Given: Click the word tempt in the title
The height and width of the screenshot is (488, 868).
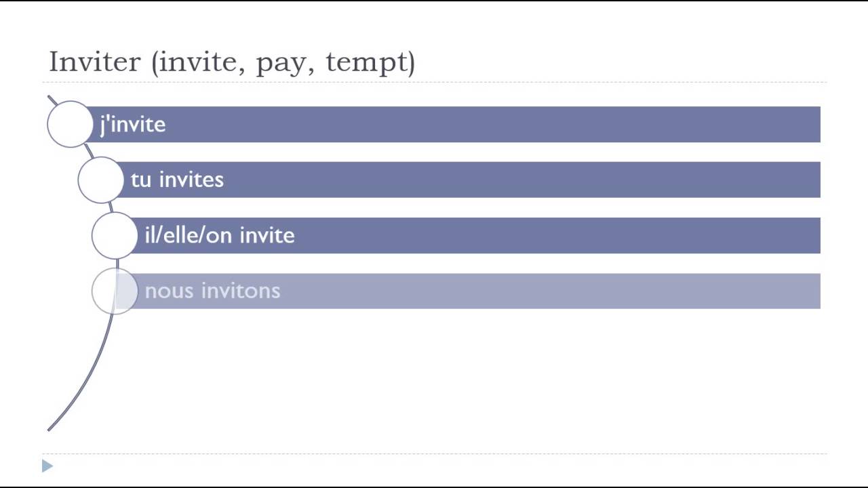Looking at the screenshot, I should click(x=366, y=62).
